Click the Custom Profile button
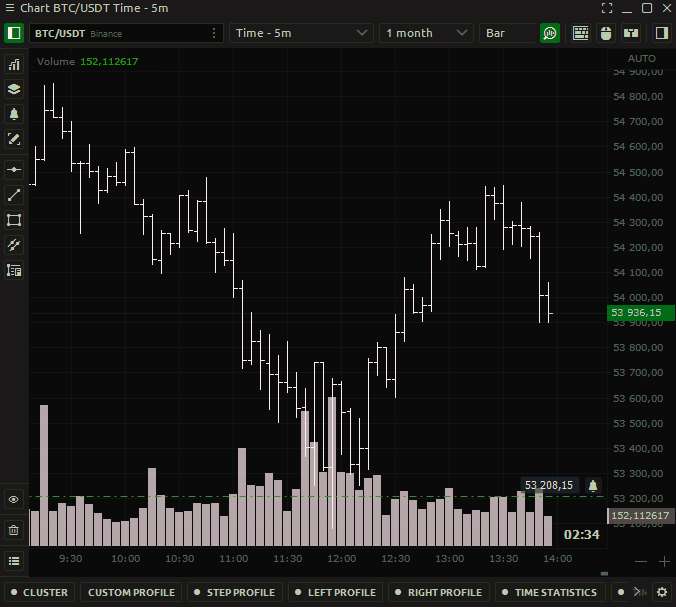 tap(131, 592)
